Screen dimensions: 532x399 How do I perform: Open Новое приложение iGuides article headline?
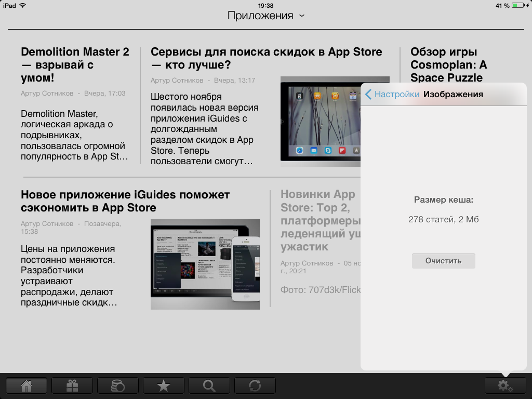click(125, 201)
